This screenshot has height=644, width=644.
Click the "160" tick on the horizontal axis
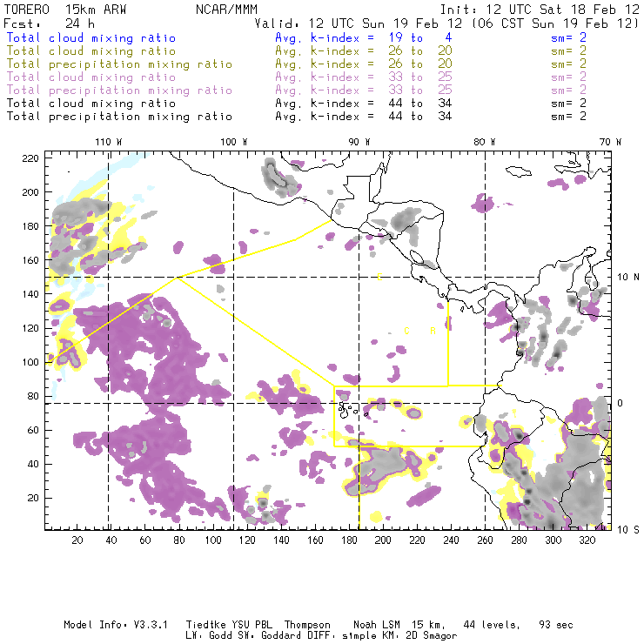pyautogui.click(x=315, y=540)
